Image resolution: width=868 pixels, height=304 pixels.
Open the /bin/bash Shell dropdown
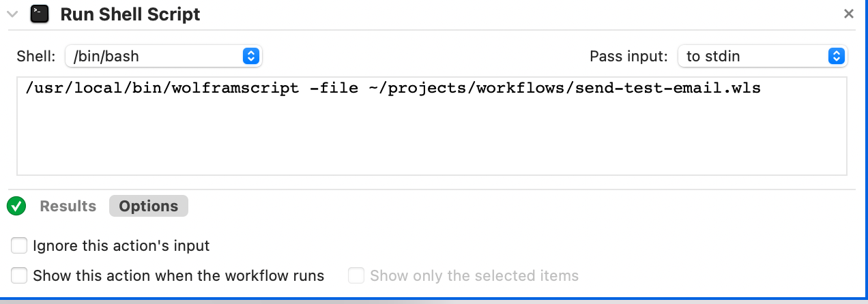(163, 56)
